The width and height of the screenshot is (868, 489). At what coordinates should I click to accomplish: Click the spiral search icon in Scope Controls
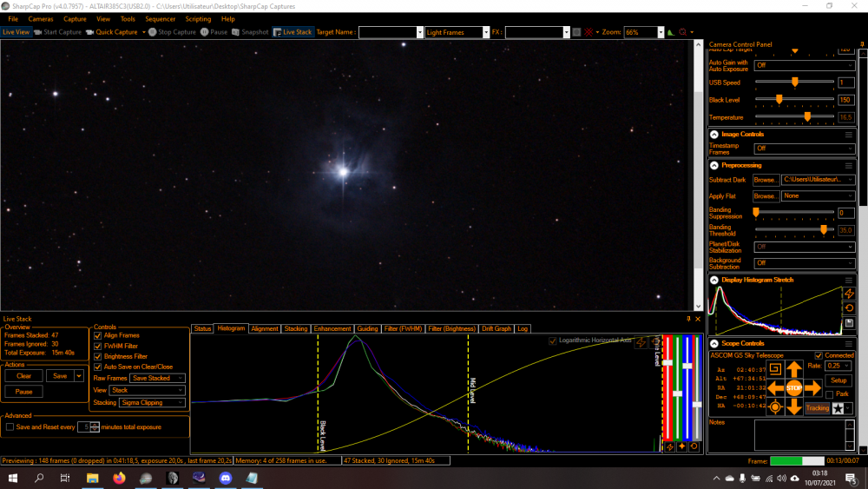(x=775, y=369)
